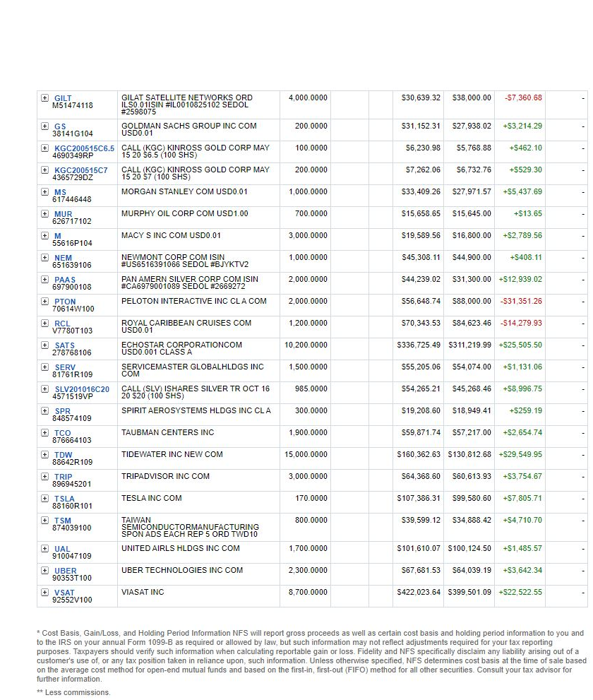Open the RCL ticker link
593x700 pixels.
(x=62, y=324)
